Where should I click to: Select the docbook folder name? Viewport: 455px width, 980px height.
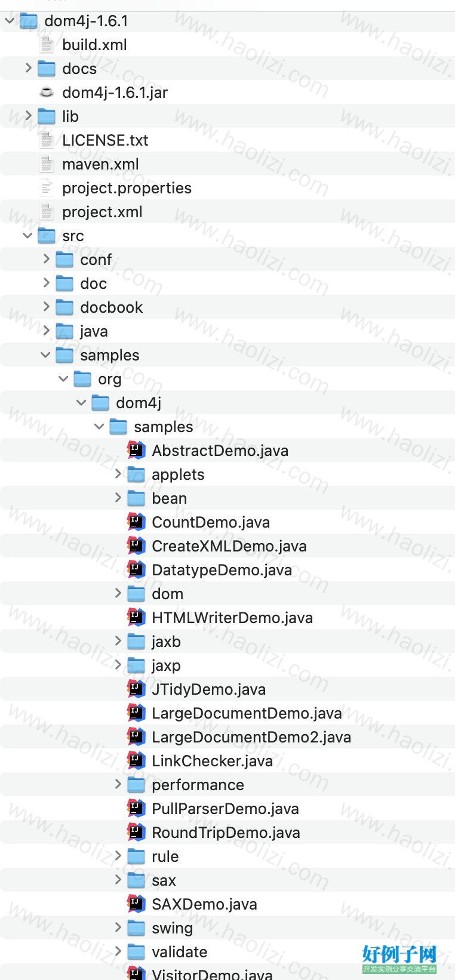(x=112, y=307)
